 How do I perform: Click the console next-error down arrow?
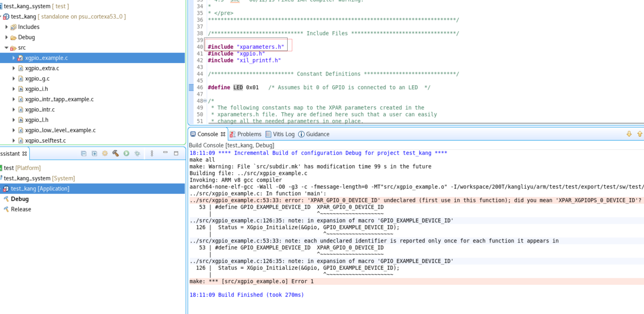tap(629, 134)
